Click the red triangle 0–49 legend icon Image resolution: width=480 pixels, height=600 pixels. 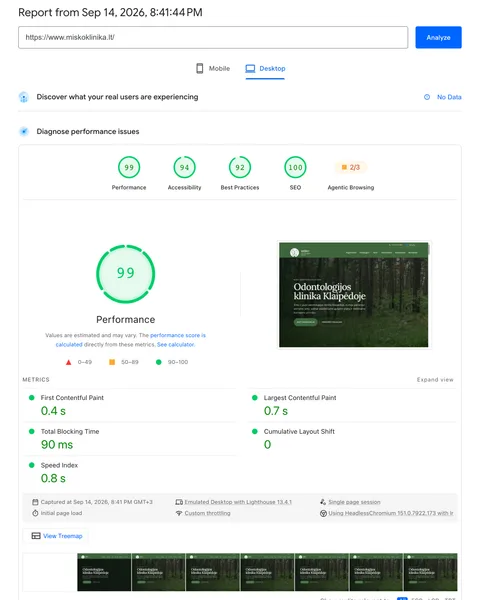point(69,362)
